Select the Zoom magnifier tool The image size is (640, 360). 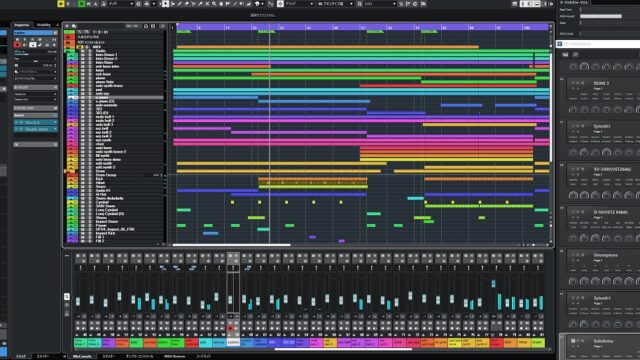coord(214,4)
